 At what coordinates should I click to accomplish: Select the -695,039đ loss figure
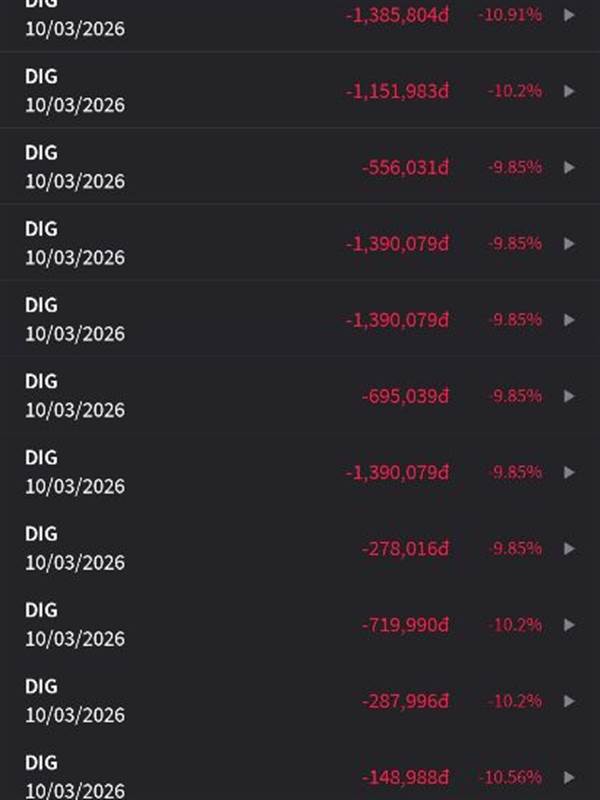(x=405, y=396)
